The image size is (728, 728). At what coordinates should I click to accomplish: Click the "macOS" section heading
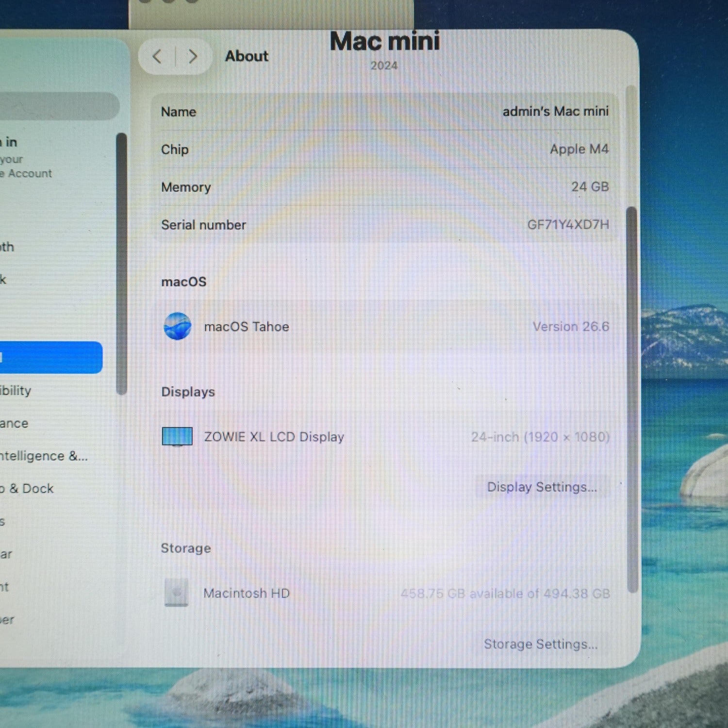coord(184,282)
